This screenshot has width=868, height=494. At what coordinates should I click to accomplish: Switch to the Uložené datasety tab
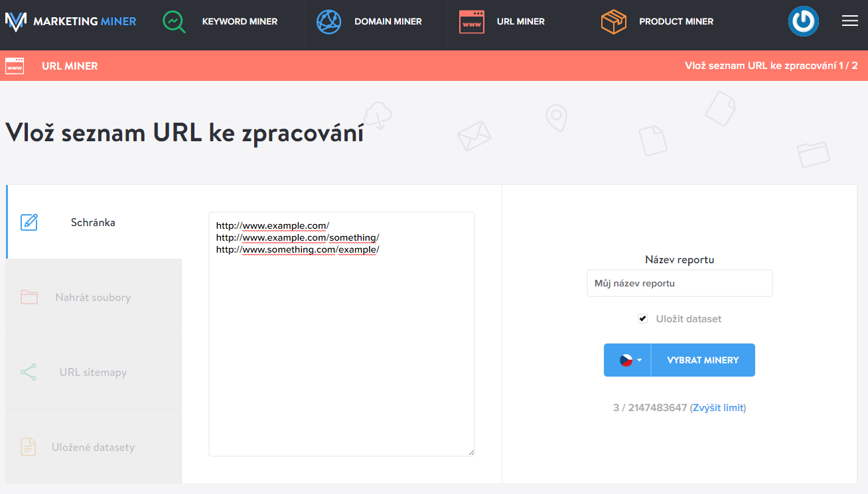click(94, 447)
